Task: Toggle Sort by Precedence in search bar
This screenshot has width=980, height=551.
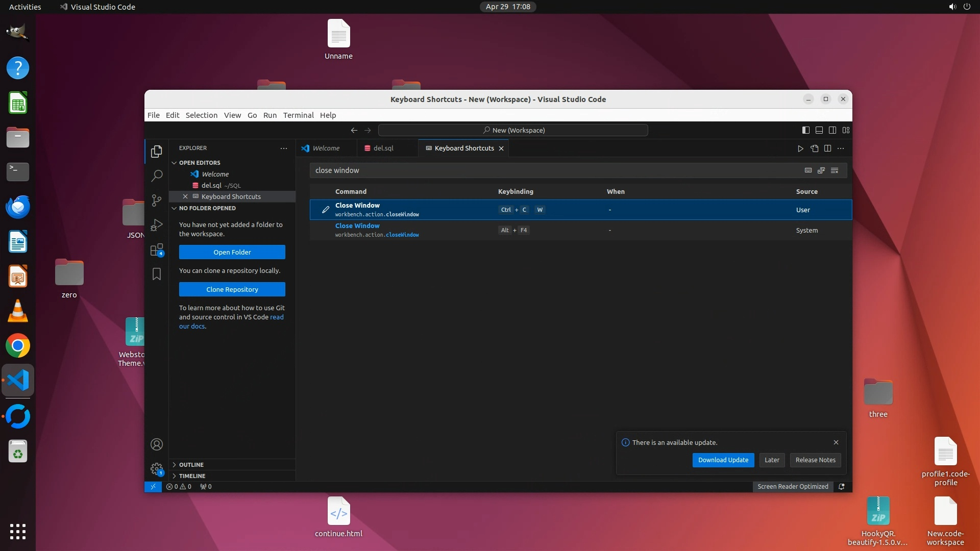Action: pyautogui.click(x=821, y=170)
